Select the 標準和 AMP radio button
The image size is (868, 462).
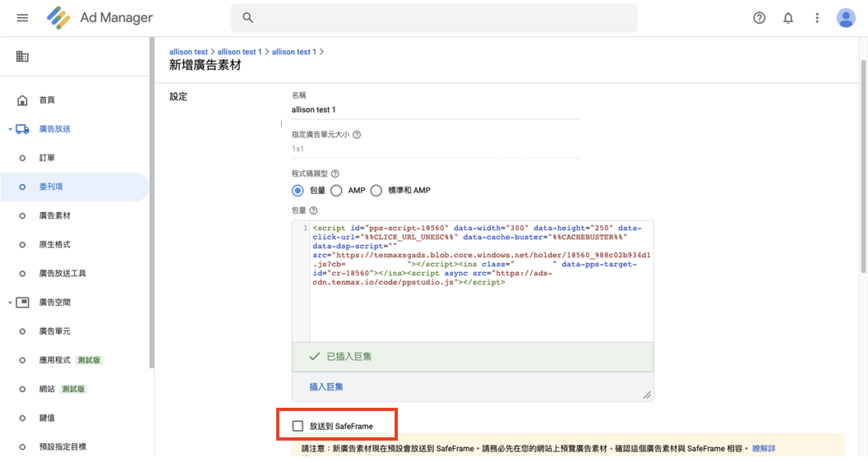point(376,191)
